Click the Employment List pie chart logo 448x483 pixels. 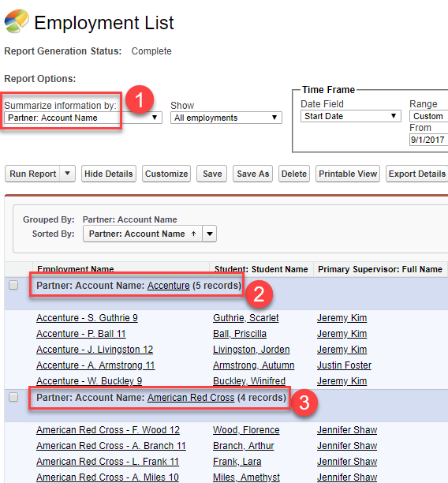pos(17,21)
